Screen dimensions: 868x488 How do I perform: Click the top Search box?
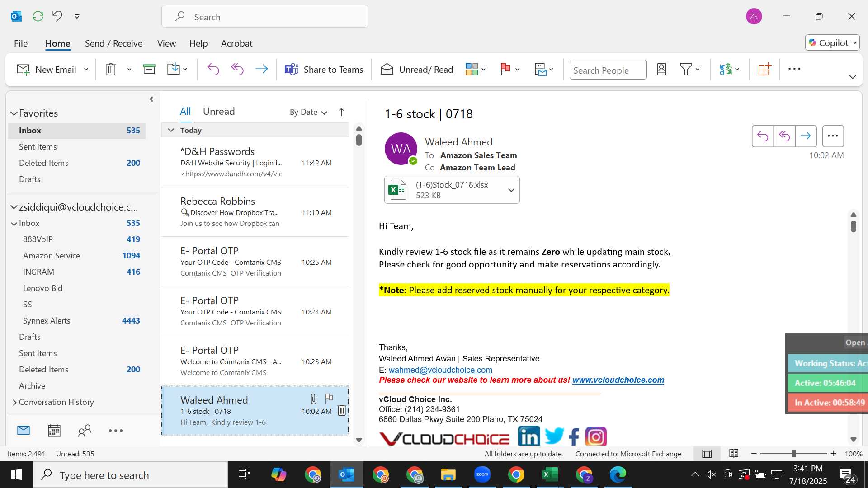[x=265, y=17]
